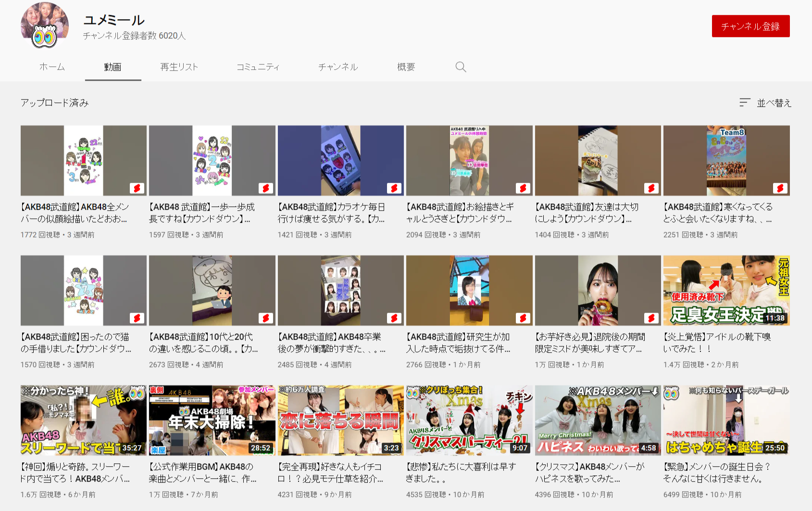The width and height of the screenshot is (812, 511).
Task: Click the 並べ替え sort icon
Action: coord(745,102)
